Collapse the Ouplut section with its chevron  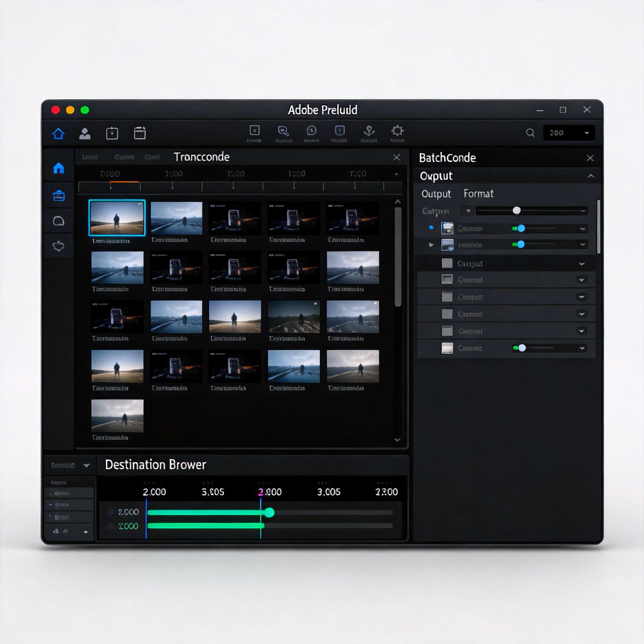pos(591,176)
